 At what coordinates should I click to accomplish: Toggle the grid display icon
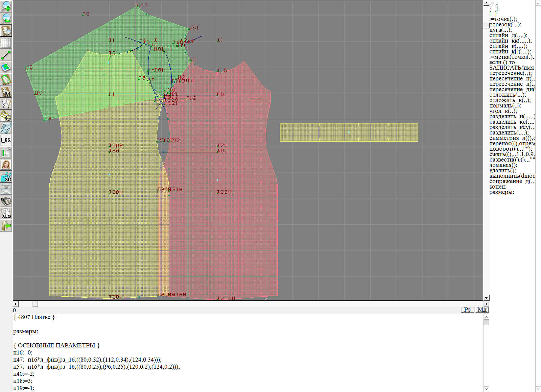click(x=6, y=43)
